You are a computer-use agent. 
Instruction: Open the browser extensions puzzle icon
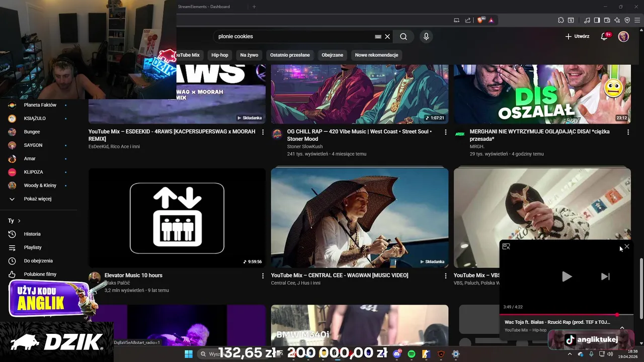click(560, 20)
